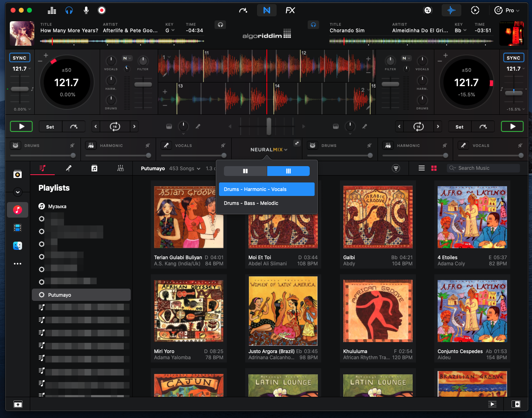The image size is (532, 418).
Task: Open the Playlists tab icon
Action: click(x=42, y=168)
